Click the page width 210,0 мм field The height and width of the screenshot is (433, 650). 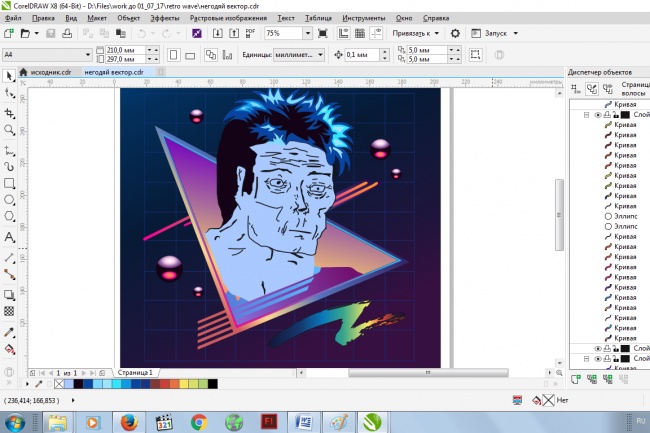pyautogui.click(x=125, y=50)
